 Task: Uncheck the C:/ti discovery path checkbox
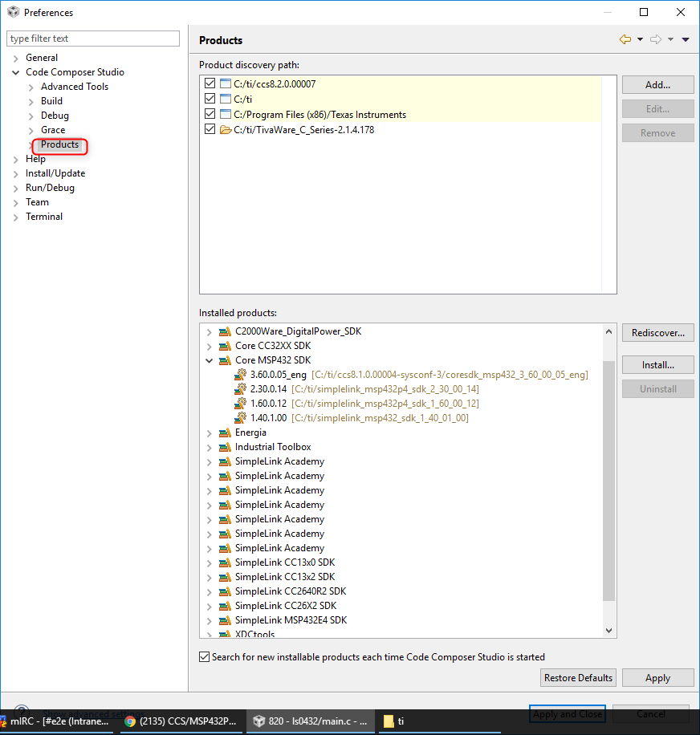(x=210, y=98)
